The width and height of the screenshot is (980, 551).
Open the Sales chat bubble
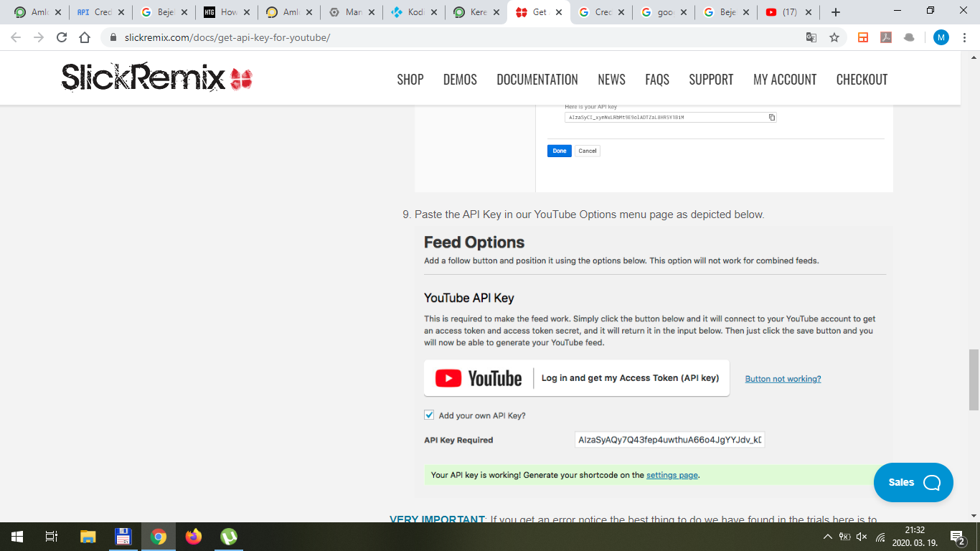[913, 482]
